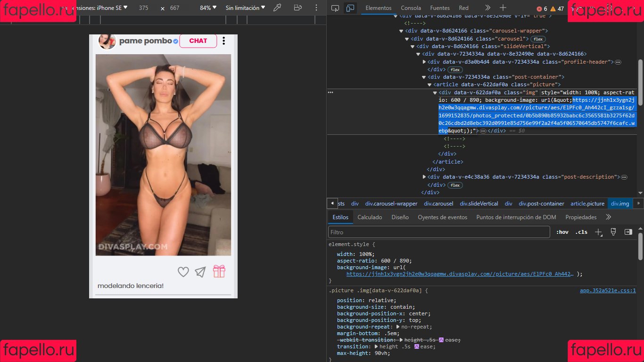Click the CHAT button on the profile
The height and width of the screenshot is (362, 644).
pos(198,41)
